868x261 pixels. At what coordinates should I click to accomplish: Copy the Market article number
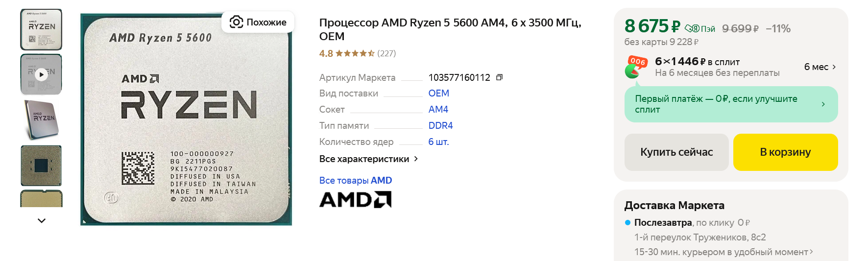pos(499,77)
